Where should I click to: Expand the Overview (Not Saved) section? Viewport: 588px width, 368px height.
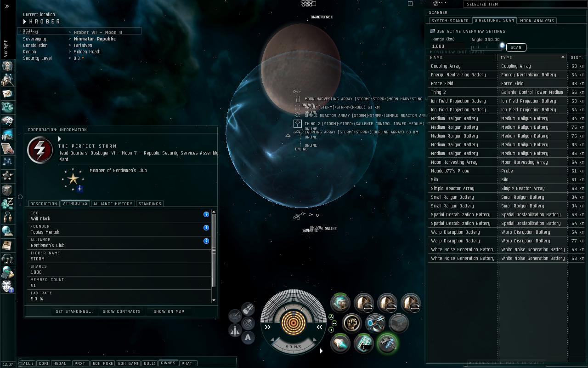[431, 52]
